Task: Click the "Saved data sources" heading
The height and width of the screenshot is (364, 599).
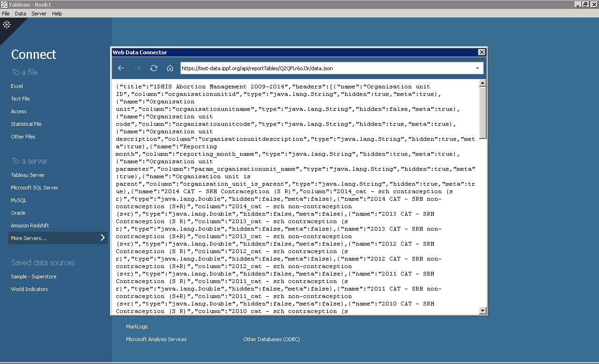Action: click(43, 262)
